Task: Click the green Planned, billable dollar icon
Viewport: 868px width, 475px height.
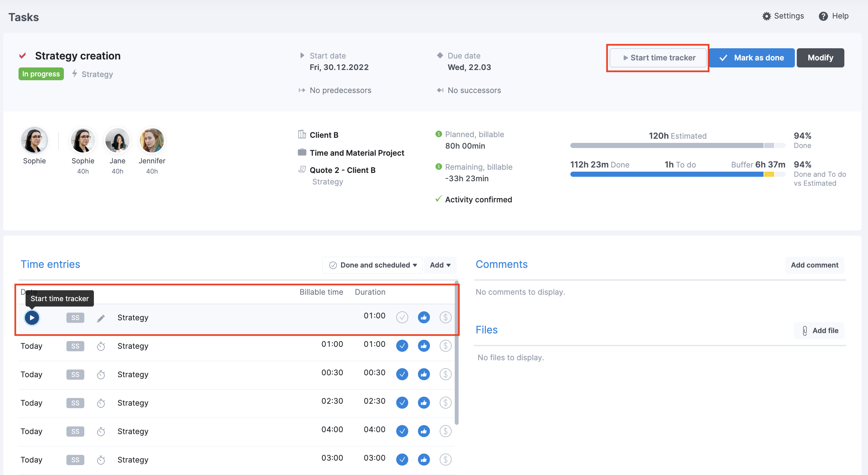Action: pos(438,134)
